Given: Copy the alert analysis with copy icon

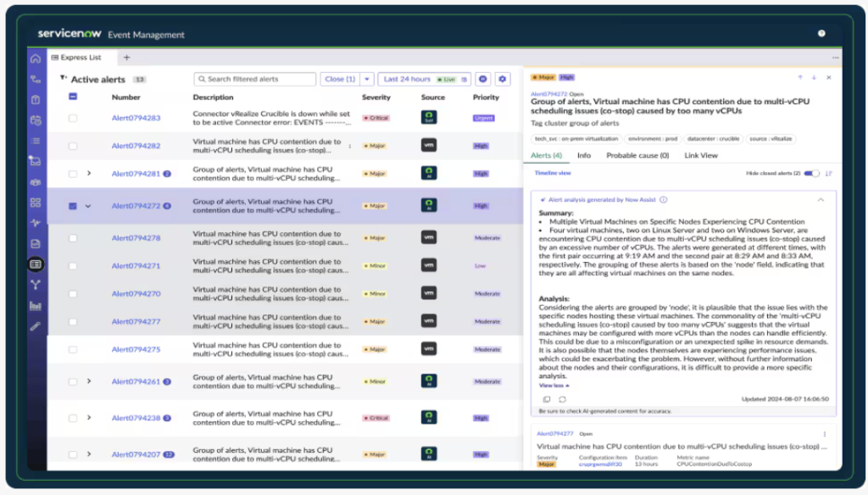Looking at the screenshot, I should (547, 399).
